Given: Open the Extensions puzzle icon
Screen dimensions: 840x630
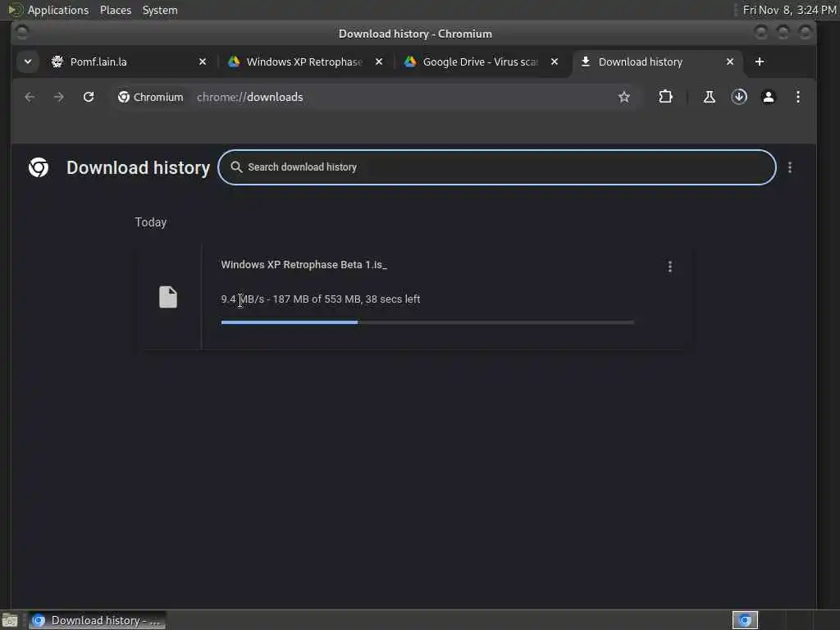Looking at the screenshot, I should coord(665,97).
